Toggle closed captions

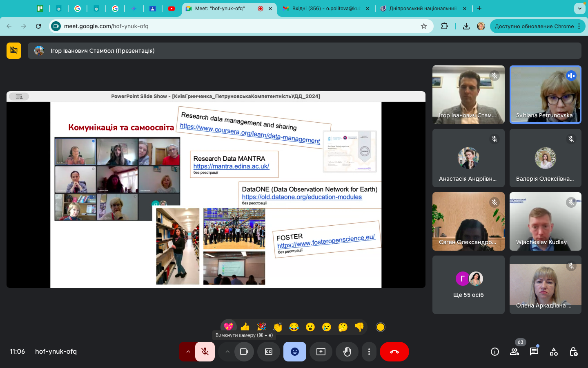pos(269,352)
